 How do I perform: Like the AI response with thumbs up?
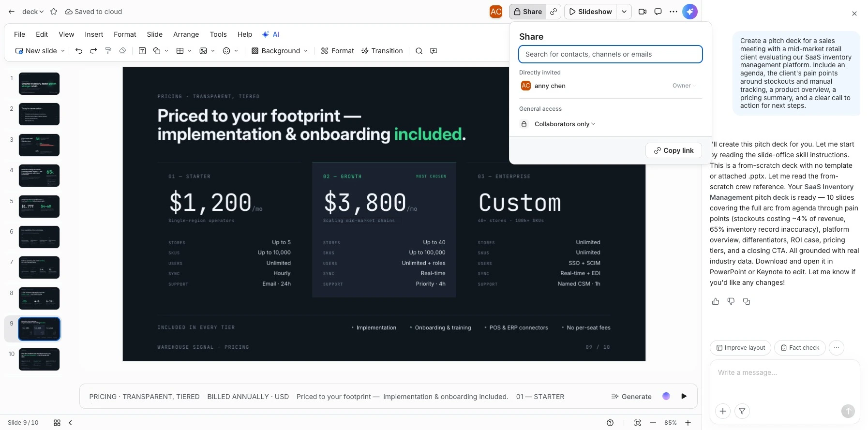coord(716,301)
